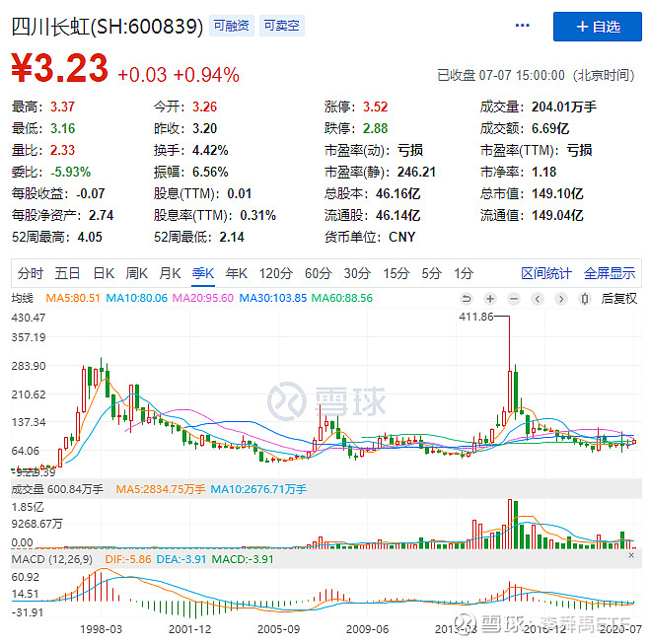This screenshot has width=649, height=644.
Task: Click the 均线 moving average label
Action: point(22,298)
